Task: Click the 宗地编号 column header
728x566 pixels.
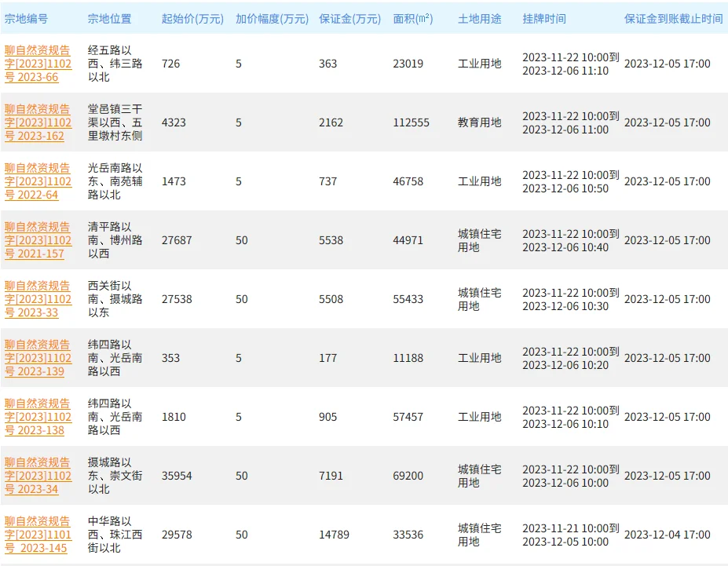Action: (26, 18)
